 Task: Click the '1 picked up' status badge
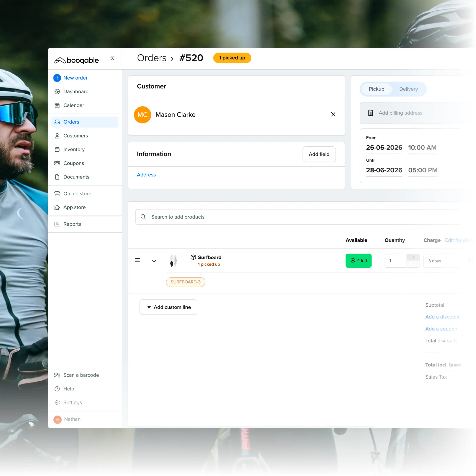point(232,58)
